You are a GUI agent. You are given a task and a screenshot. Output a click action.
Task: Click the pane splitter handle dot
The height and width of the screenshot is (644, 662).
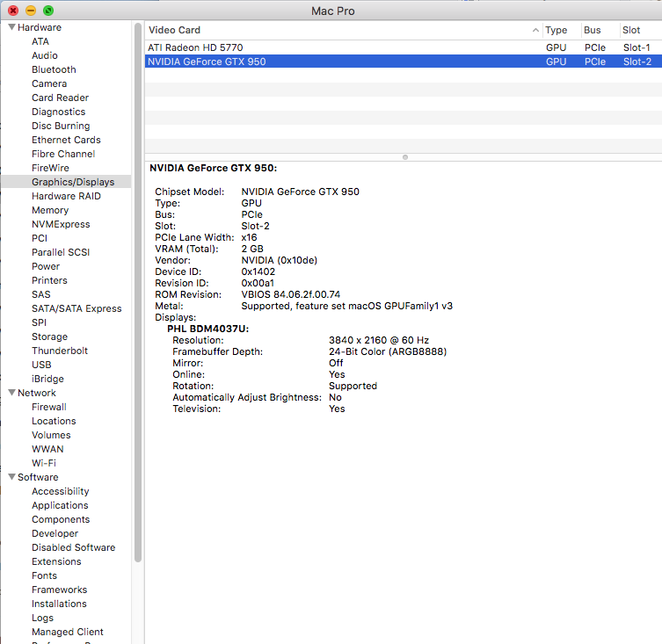pos(405,157)
